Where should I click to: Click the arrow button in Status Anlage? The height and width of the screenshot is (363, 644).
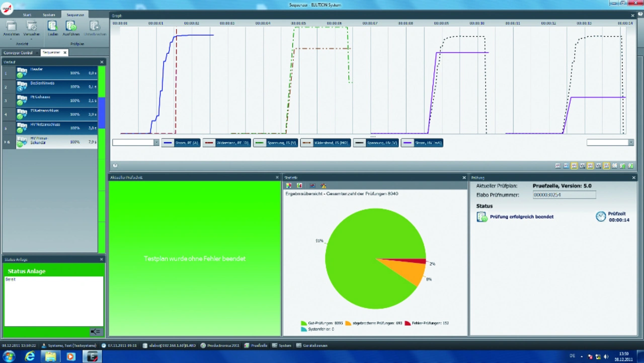pos(96,331)
